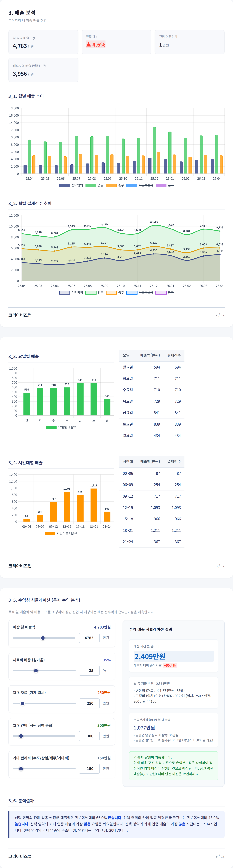Click the 토 bar labeled 839
Screen dimensions: 233x868
click(x=94, y=399)
